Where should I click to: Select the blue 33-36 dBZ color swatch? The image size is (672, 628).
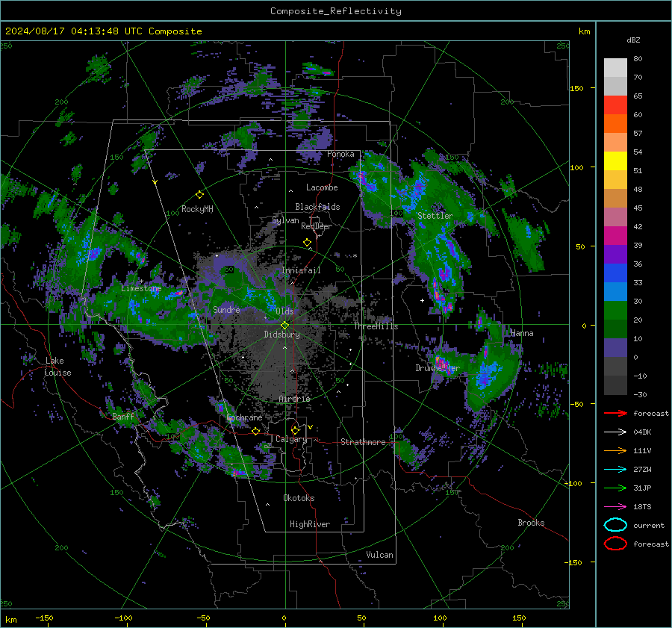615,273
